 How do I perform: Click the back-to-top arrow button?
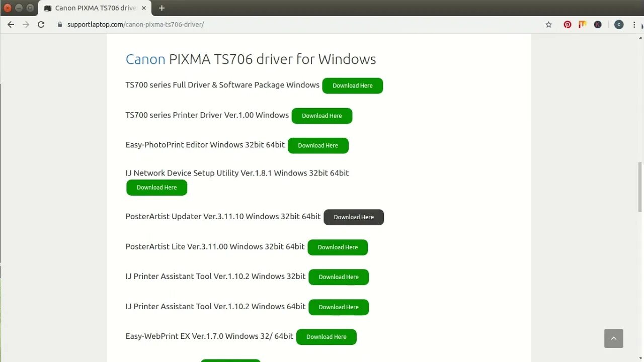(614, 338)
